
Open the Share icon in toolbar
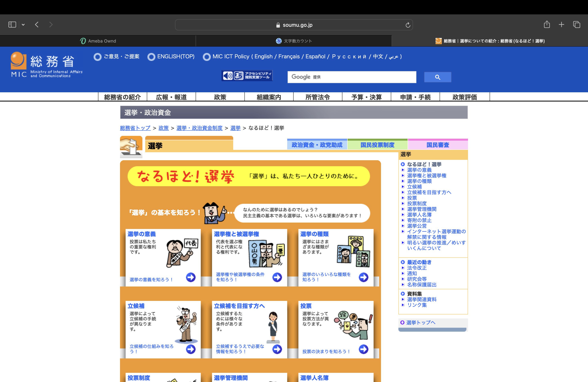coord(547,24)
